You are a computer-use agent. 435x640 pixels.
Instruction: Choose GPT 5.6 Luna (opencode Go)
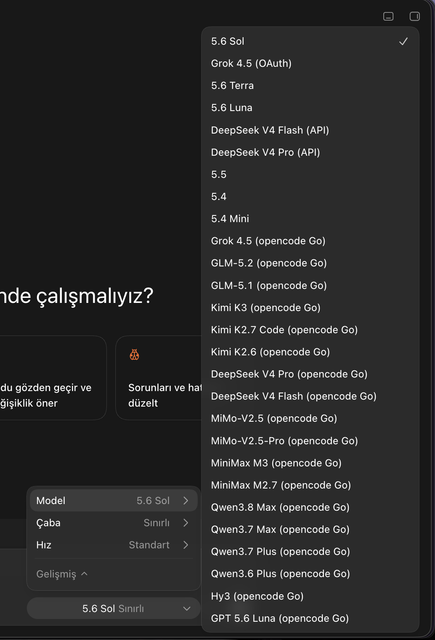pos(310,618)
